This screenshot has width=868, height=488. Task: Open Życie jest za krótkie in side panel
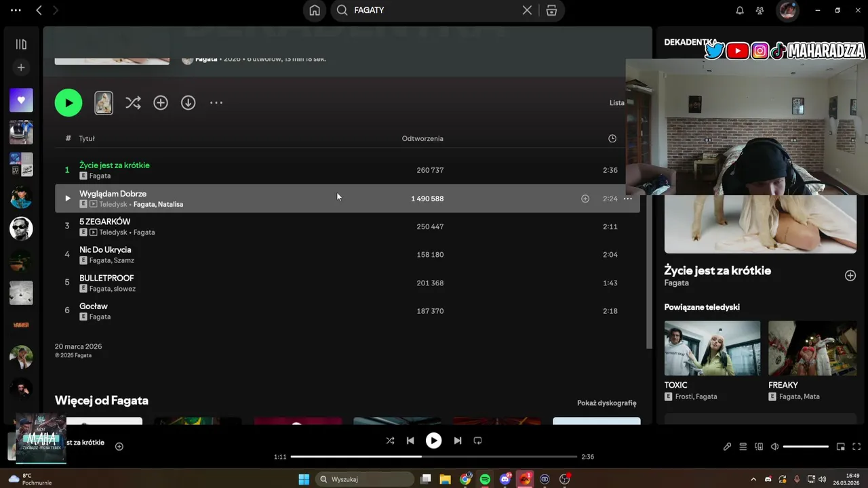coord(717,270)
